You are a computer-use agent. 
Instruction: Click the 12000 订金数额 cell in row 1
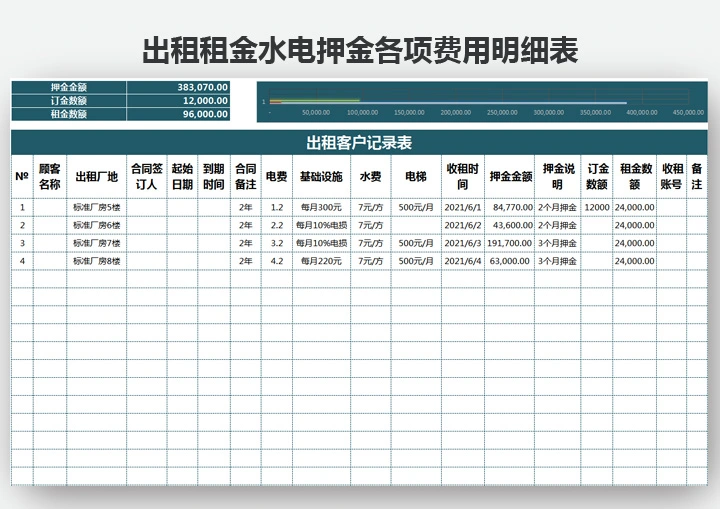pyautogui.click(x=597, y=207)
